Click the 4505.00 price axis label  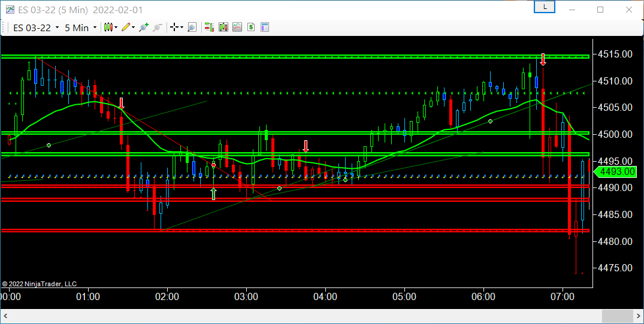(615, 108)
